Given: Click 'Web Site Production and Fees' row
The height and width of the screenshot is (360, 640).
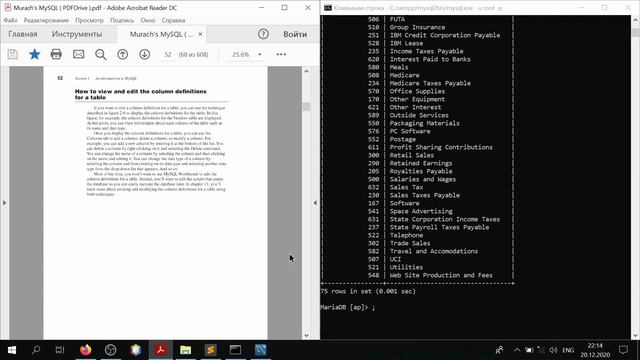Looking at the screenshot, I should click(x=441, y=275).
